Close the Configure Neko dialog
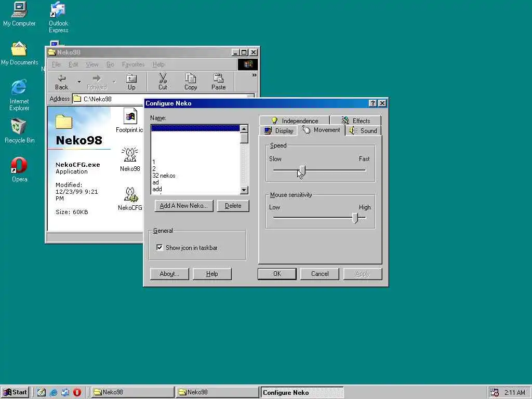Image resolution: width=532 pixels, height=399 pixels. point(382,103)
